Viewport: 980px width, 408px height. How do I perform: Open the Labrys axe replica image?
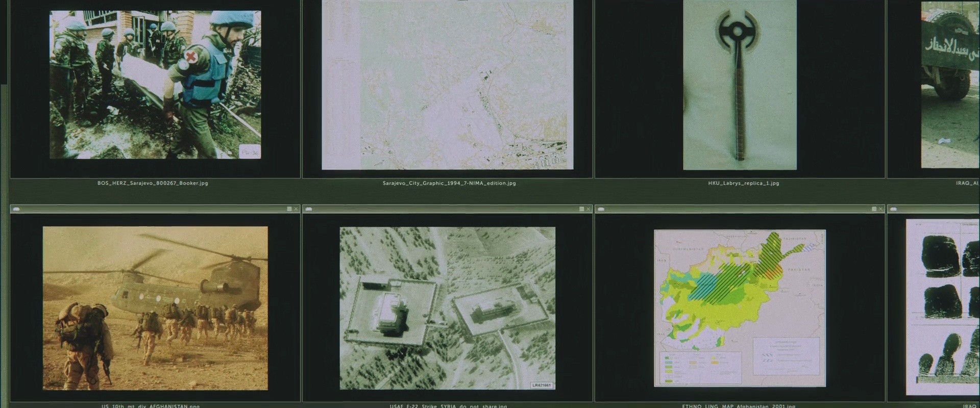tap(740, 85)
